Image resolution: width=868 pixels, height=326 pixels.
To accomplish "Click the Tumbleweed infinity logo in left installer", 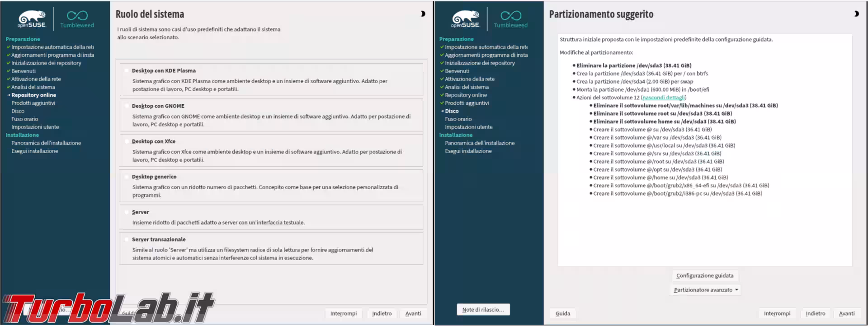I will [77, 19].
